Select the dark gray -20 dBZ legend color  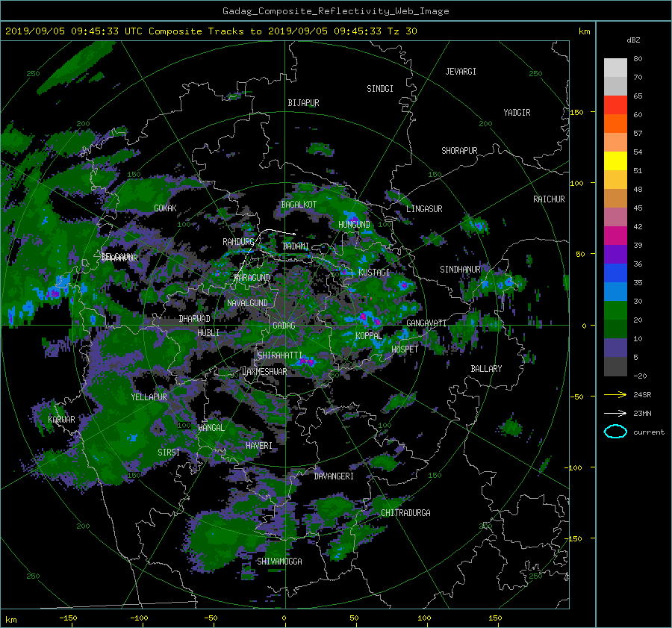(x=615, y=367)
